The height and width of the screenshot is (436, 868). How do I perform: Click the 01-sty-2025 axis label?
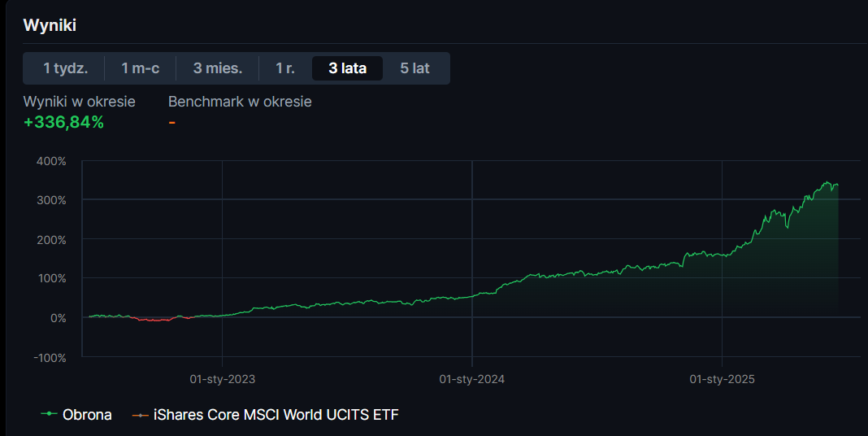(x=723, y=379)
